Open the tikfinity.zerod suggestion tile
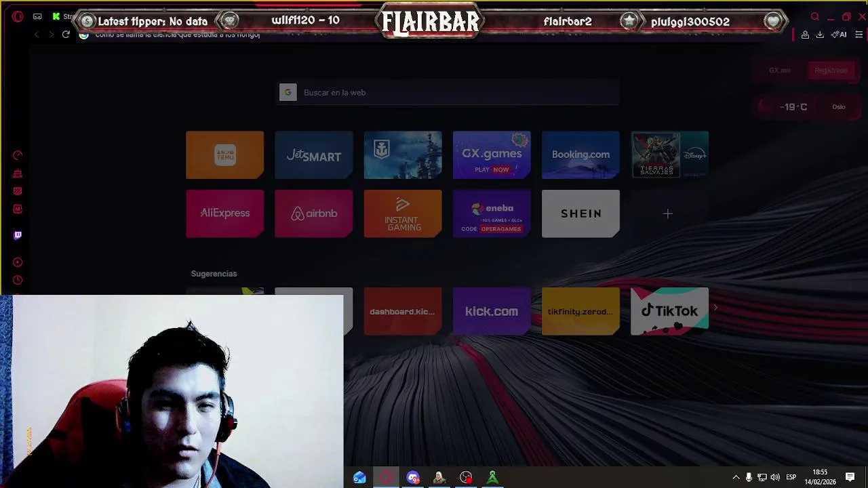Viewport: 868px width, 488px height. [x=580, y=311]
